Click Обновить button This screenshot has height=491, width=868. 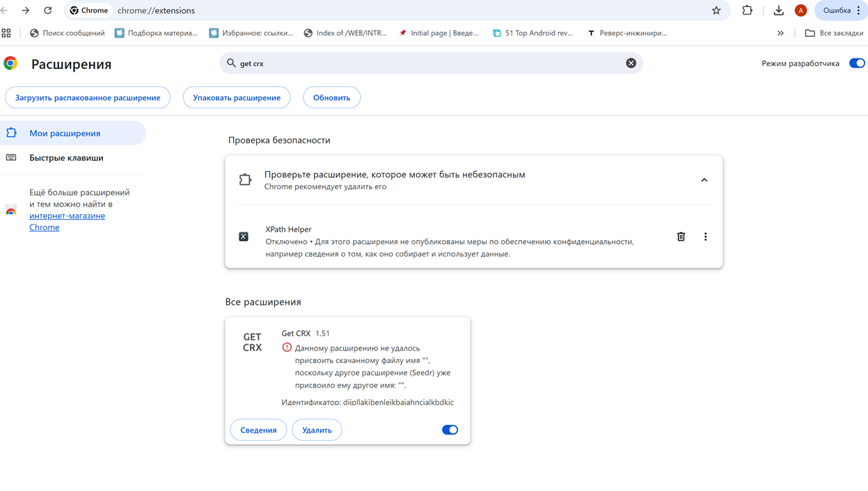(x=331, y=97)
